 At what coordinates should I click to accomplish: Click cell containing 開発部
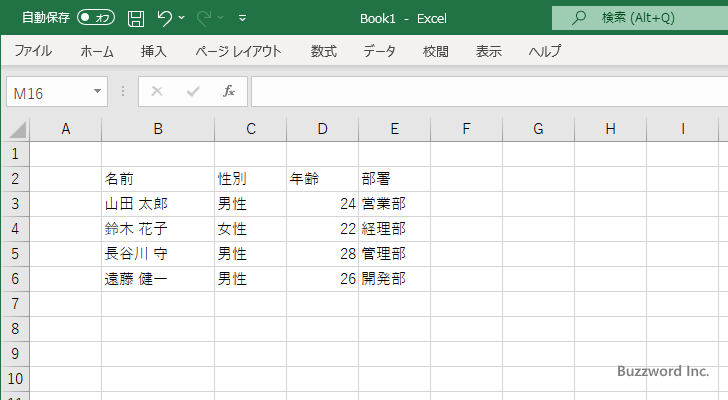[x=394, y=279]
